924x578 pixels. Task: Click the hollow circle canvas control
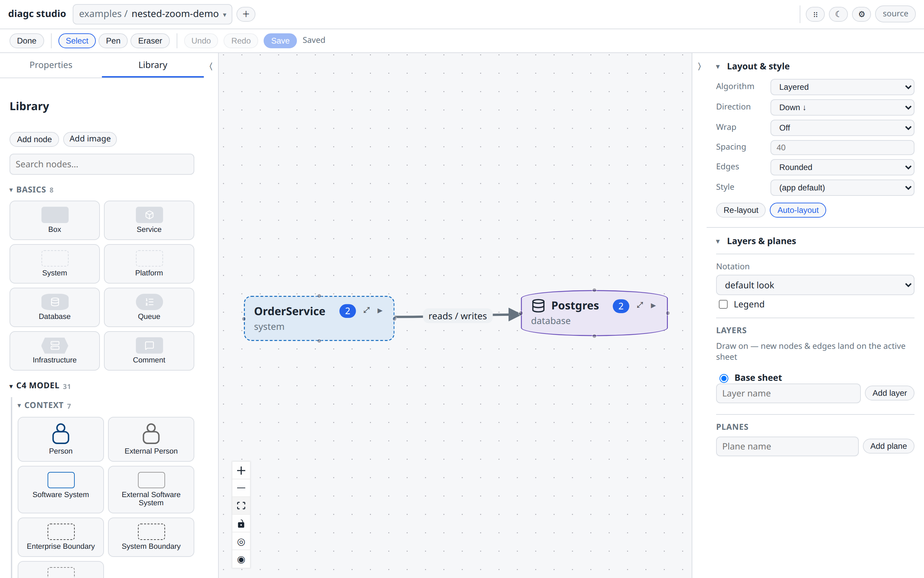(x=241, y=542)
